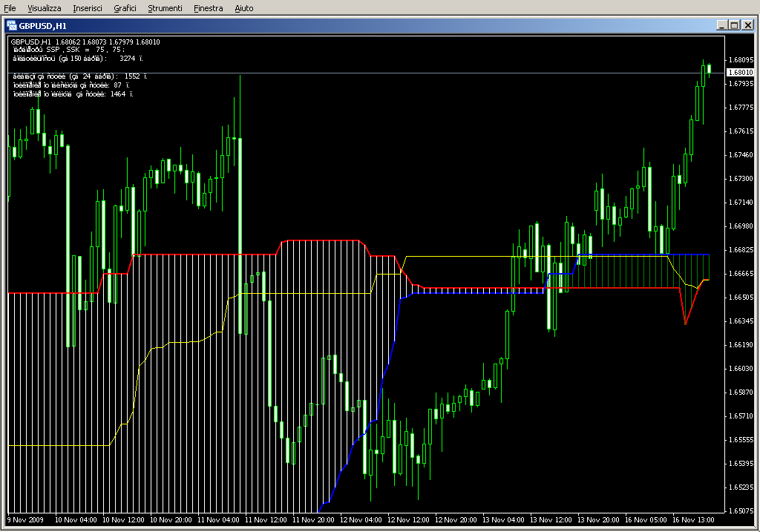Maximize the GBPUSD,H1 chart window
The height and width of the screenshot is (532, 760).
click(x=735, y=25)
